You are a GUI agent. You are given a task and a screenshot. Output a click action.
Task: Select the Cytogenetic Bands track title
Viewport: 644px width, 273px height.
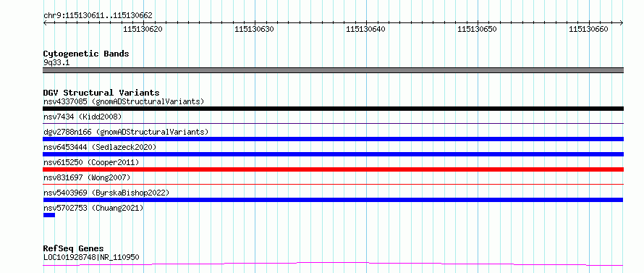(86, 54)
